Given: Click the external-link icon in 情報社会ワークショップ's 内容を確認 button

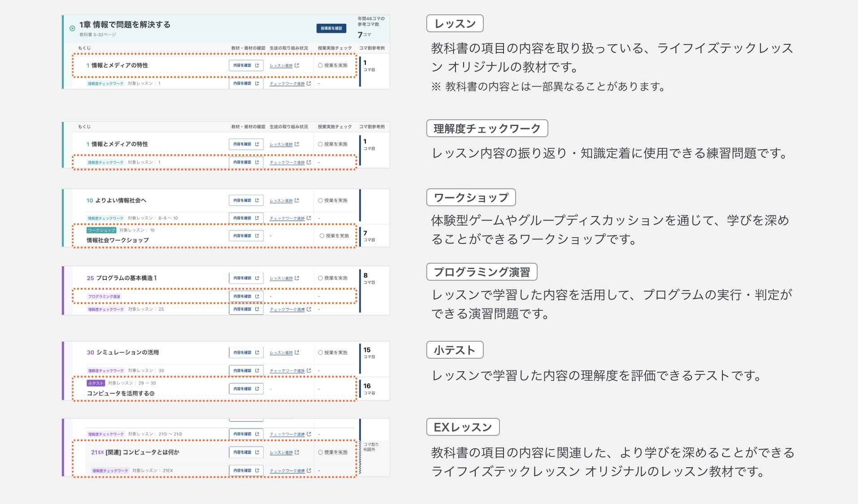Looking at the screenshot, I should pyautogui.click(x=257, y=236).
